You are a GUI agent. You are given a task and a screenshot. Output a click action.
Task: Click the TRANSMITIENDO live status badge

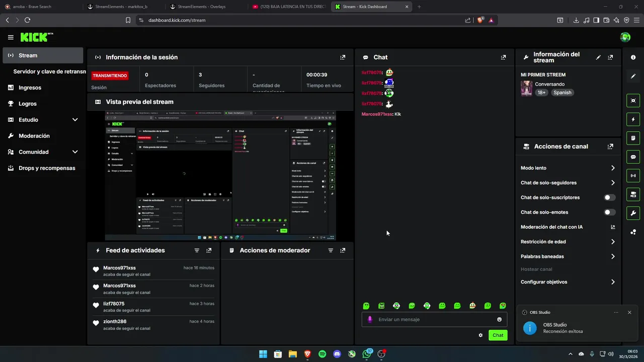pos(110,75)
